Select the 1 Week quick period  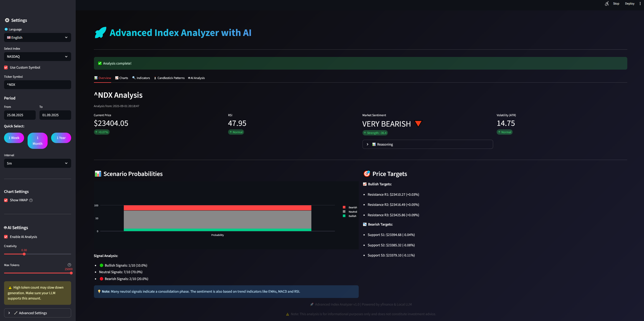point(14,138)
